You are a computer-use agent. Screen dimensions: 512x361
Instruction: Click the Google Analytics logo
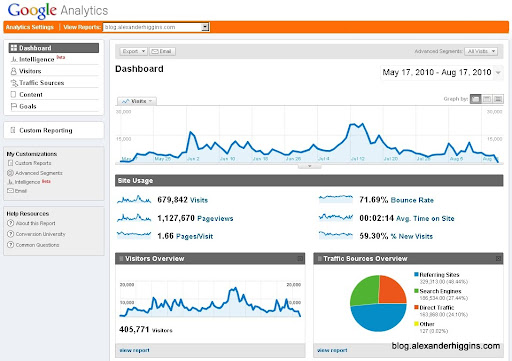[58, 10]
